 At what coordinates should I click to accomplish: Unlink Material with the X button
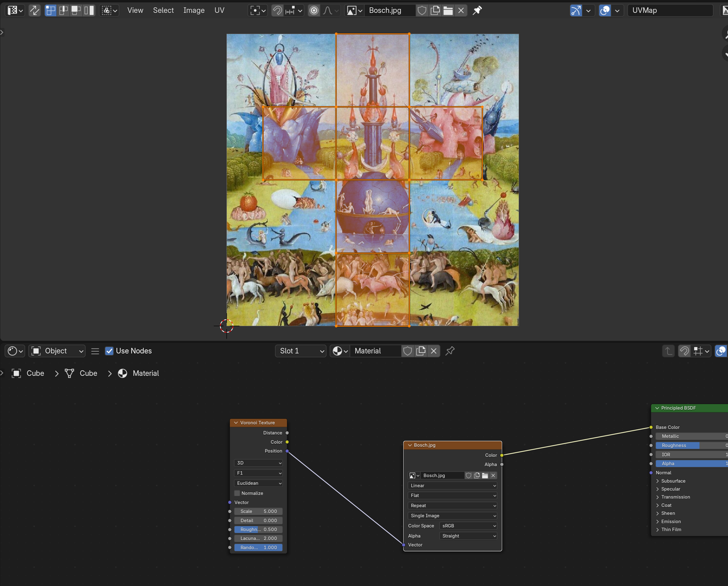[434, 351]
